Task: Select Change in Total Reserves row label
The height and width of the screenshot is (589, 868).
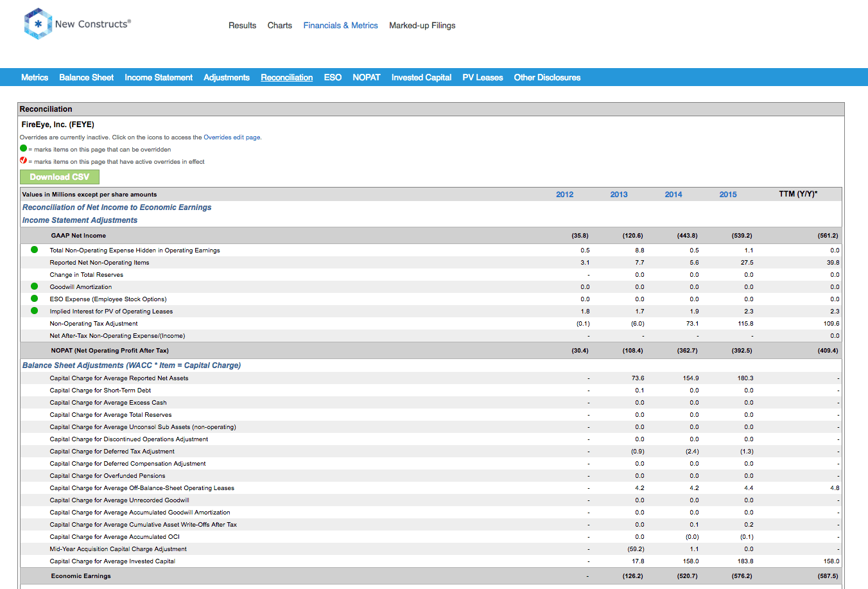Action: 87,274
